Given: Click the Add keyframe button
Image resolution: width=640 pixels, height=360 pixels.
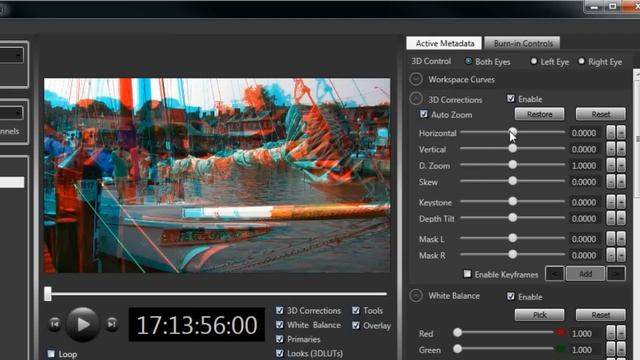Looking at the screenshot, I should click(x=585, y=273).
